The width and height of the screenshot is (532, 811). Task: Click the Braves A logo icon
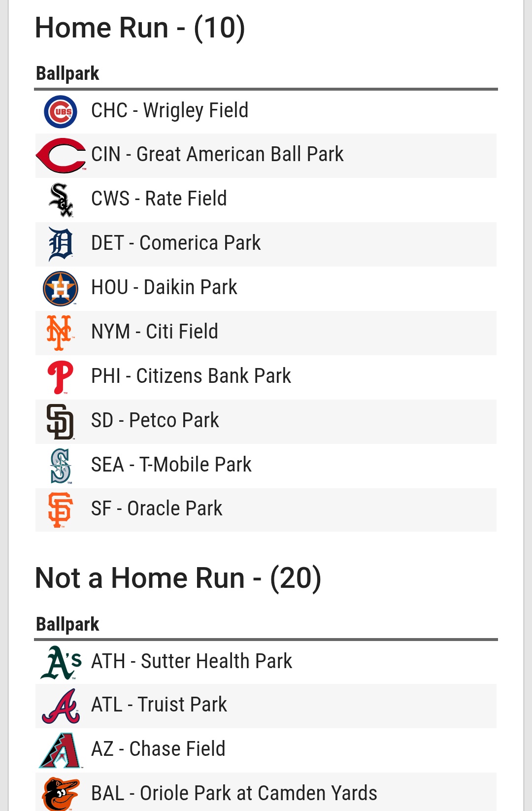(61, 706)
